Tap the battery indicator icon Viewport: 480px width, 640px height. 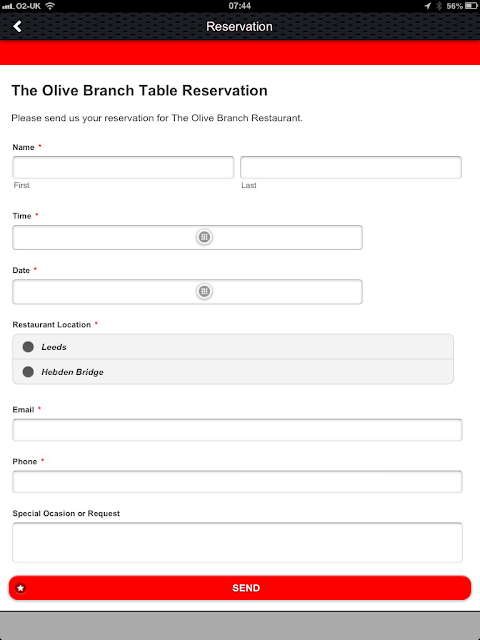pyautogui.click(x=471, y=6)
